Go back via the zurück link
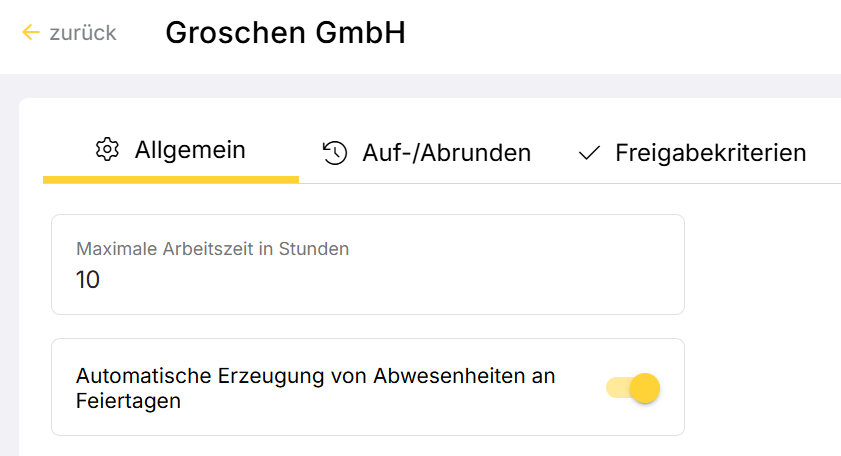841x456 pixels. pos(82,33)
